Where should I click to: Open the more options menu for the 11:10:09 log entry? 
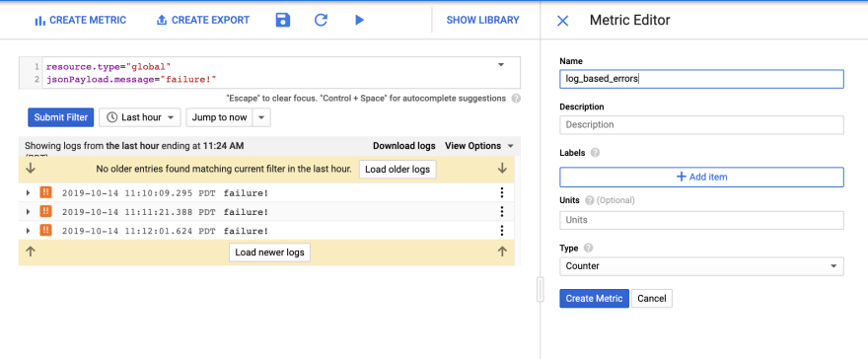(501, 192)
